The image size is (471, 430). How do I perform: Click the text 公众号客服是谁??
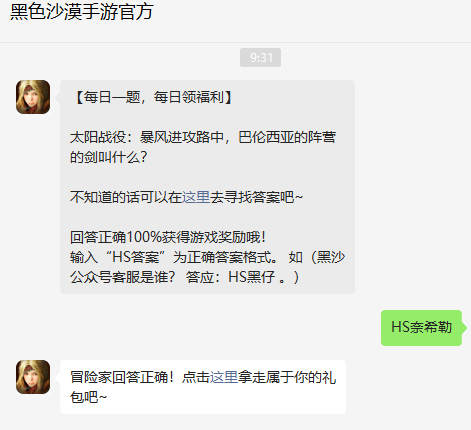pos(122,277)
